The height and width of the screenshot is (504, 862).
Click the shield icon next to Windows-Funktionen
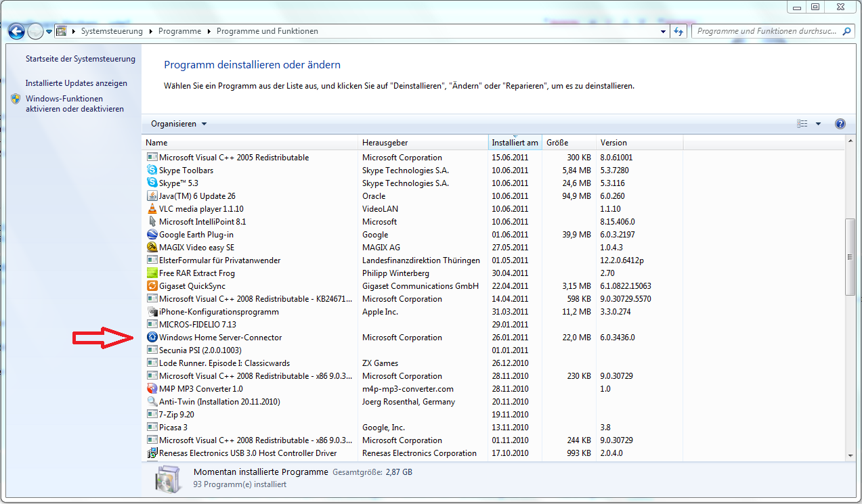(16, 99)
